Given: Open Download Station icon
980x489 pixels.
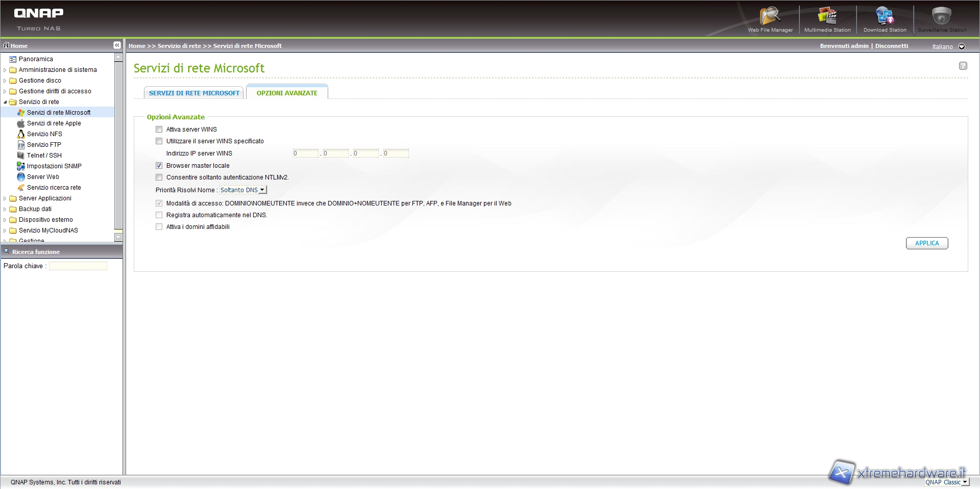Looking at the screenshot, I should coord(884,18).
